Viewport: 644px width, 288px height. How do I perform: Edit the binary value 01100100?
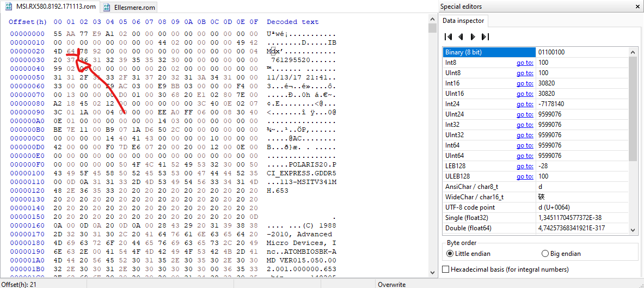tap(551, 52)
